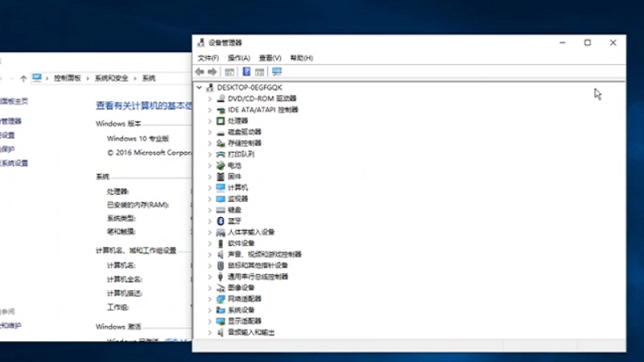
Task: Click the IDE ATA/ATAPI 控制器 icon
Action: pyautogui.click(x=221, y=109)
